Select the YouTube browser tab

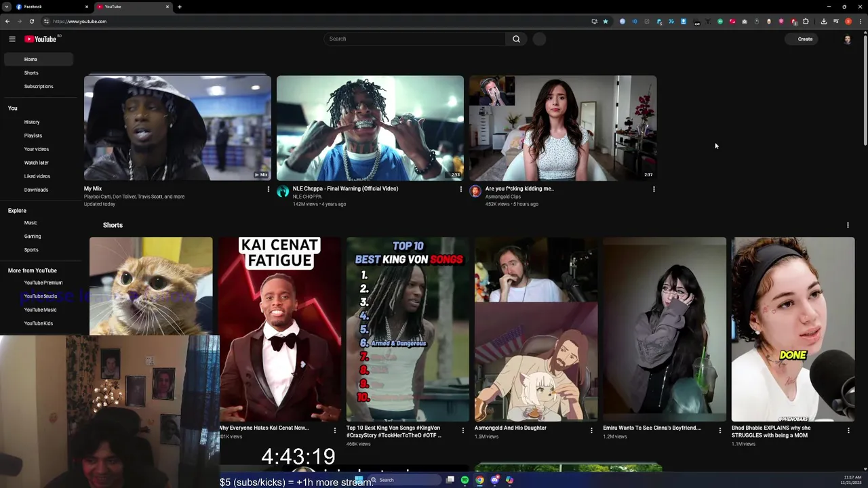click(x=133, y=7)
